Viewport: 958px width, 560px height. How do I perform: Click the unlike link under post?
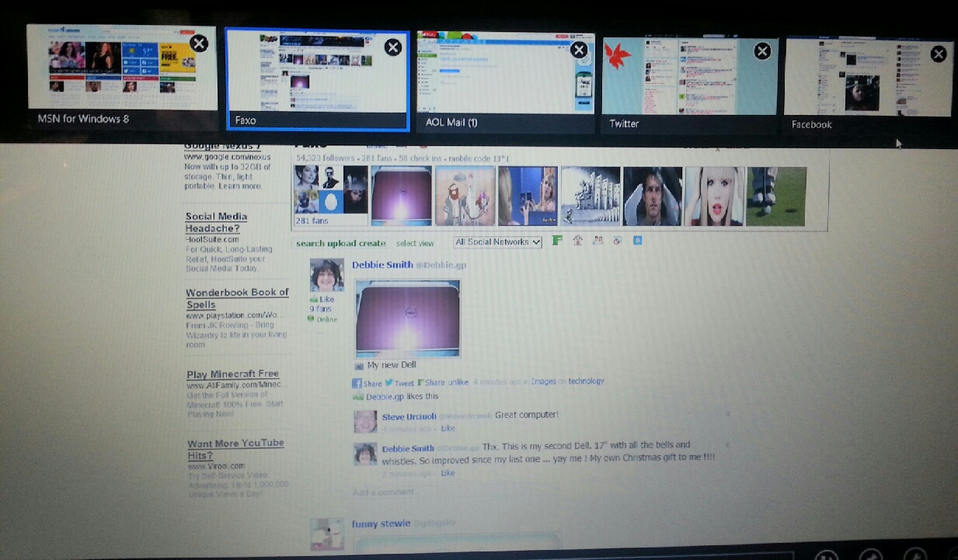[x=458, y=382]
